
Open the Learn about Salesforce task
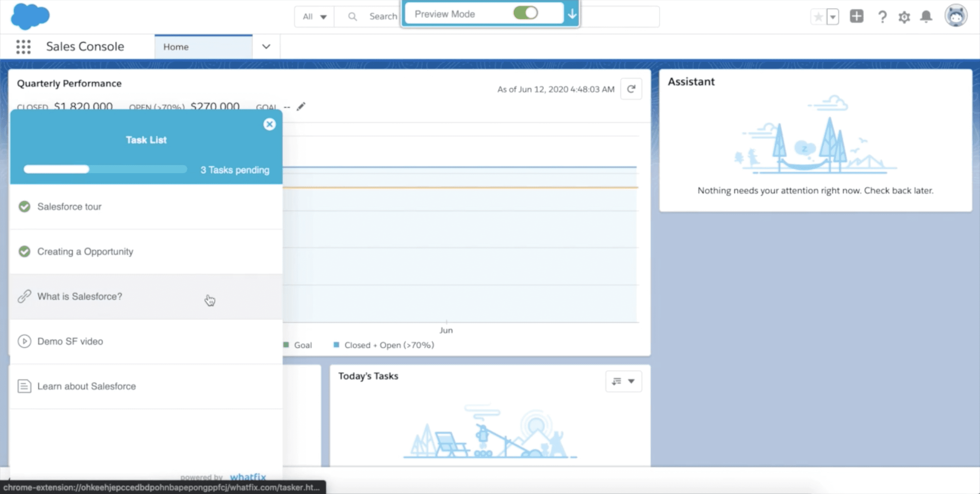[146, 386]
